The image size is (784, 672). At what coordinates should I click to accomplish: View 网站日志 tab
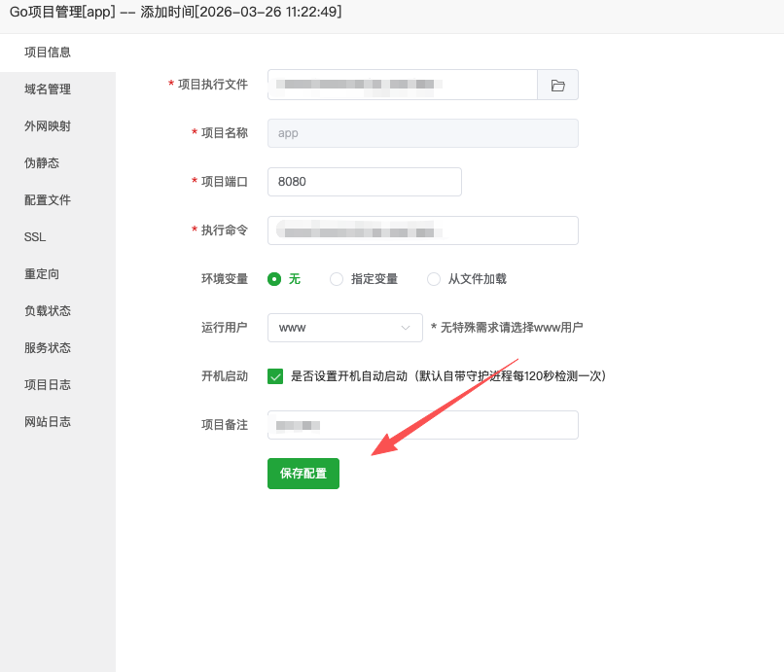pyautogui.click(x=48, y=422)
